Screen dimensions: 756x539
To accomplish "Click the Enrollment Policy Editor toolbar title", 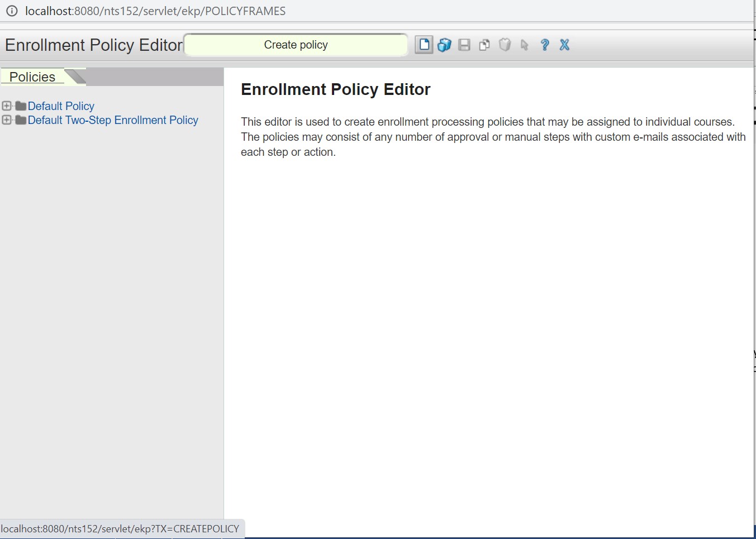I will tap(94, 45).
